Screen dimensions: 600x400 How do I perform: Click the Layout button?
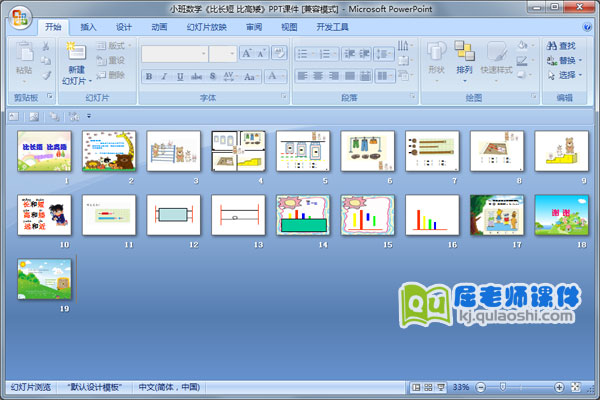point(113,46)
